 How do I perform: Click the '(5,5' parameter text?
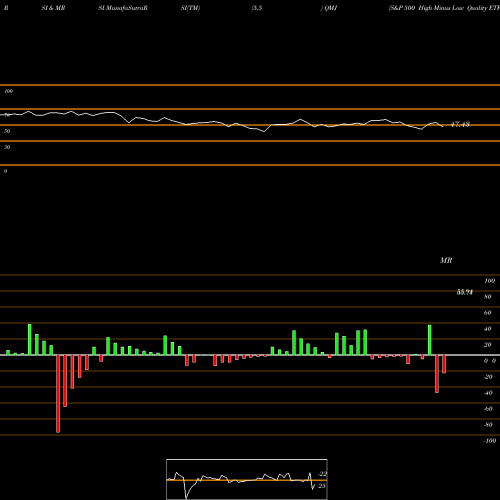257,8
